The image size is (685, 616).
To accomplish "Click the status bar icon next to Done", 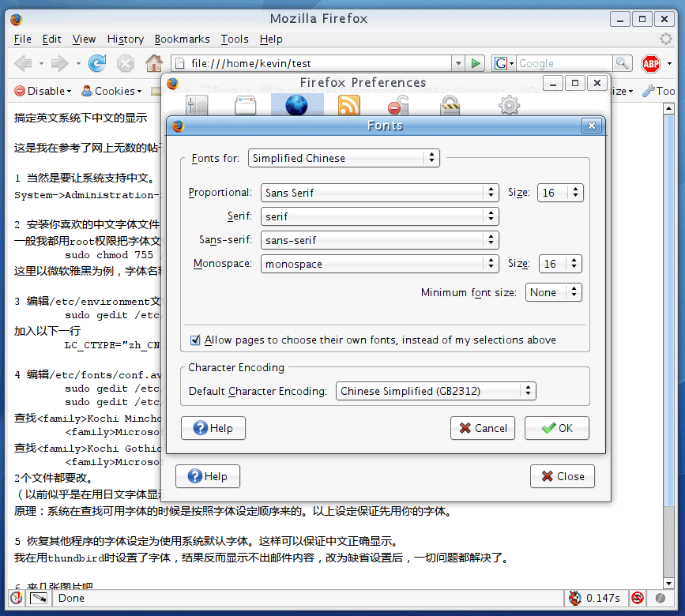I will pos(39,598).
